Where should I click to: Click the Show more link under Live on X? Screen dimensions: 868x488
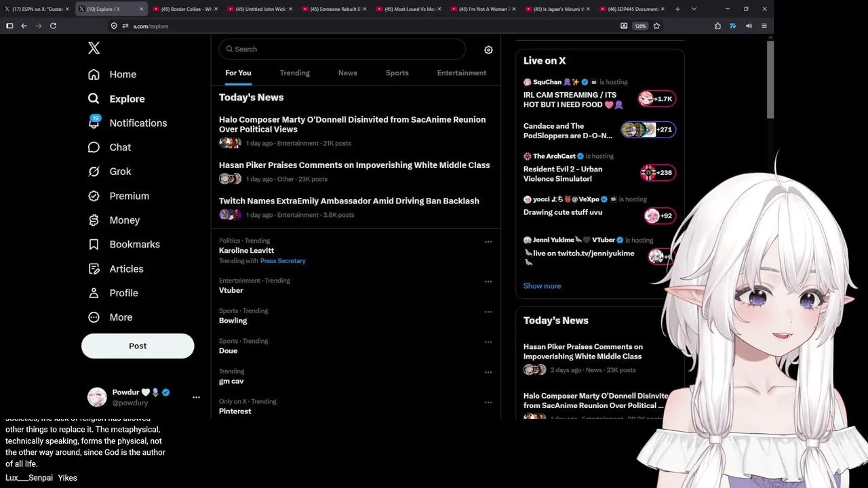coord(542,286)
